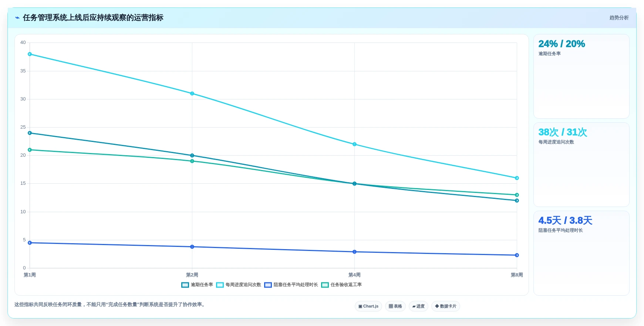644x326 pixels.
Task: Click the 第1周 x-axis label
Action: [30, 275]
